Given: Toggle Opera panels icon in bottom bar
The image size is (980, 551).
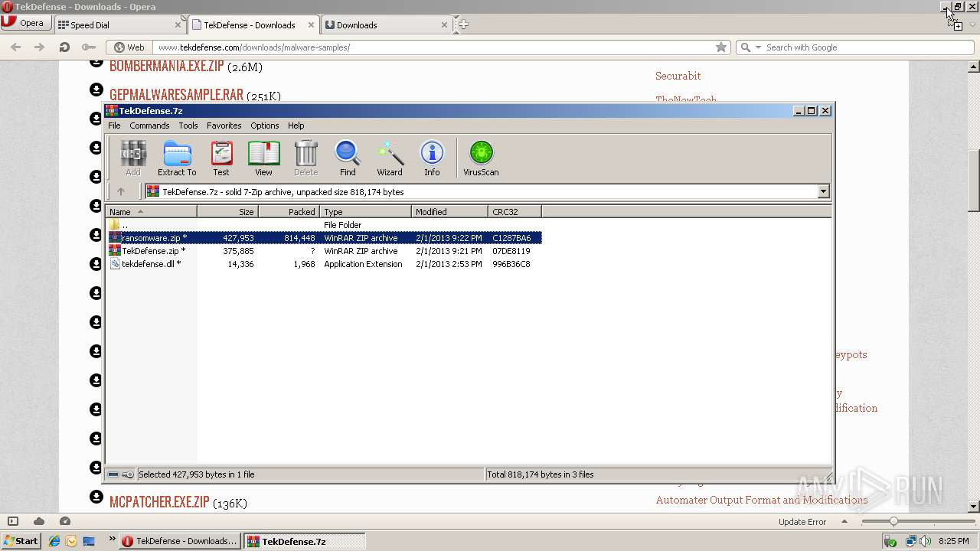Looking at the screenshot, I should point(12,521).
